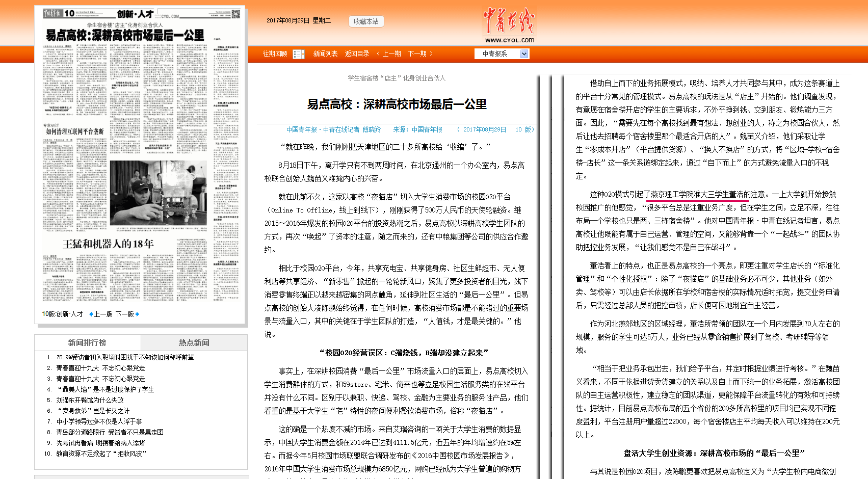Click the left arrow before 上一期
The image size is (868, 479).
(378, 54)
